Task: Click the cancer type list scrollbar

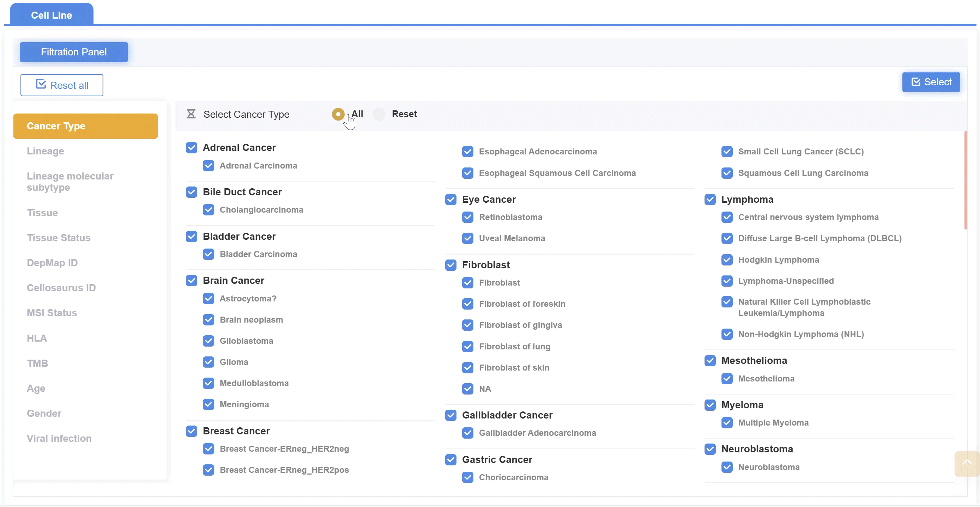Action: [x=965, y=181]
